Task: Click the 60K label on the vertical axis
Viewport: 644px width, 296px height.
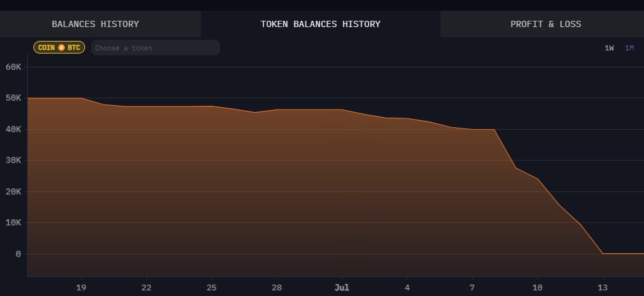Action: 14,67
